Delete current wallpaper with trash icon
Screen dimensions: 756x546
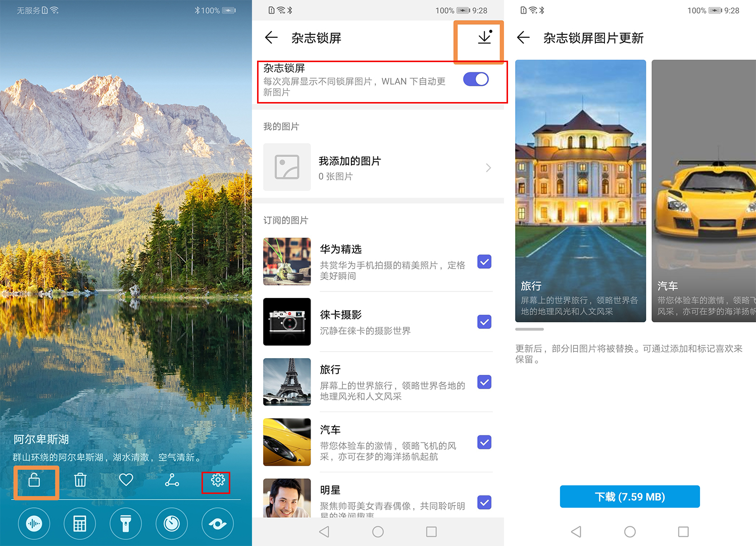80,480
